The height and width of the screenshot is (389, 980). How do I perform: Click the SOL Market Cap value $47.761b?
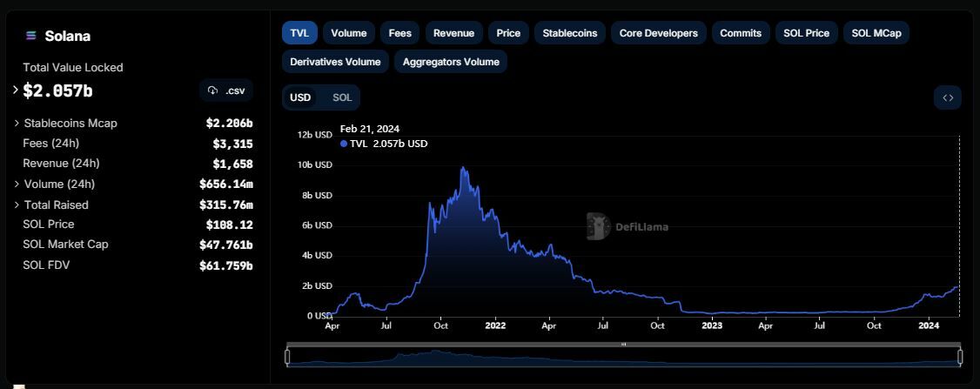pos(226,245)
